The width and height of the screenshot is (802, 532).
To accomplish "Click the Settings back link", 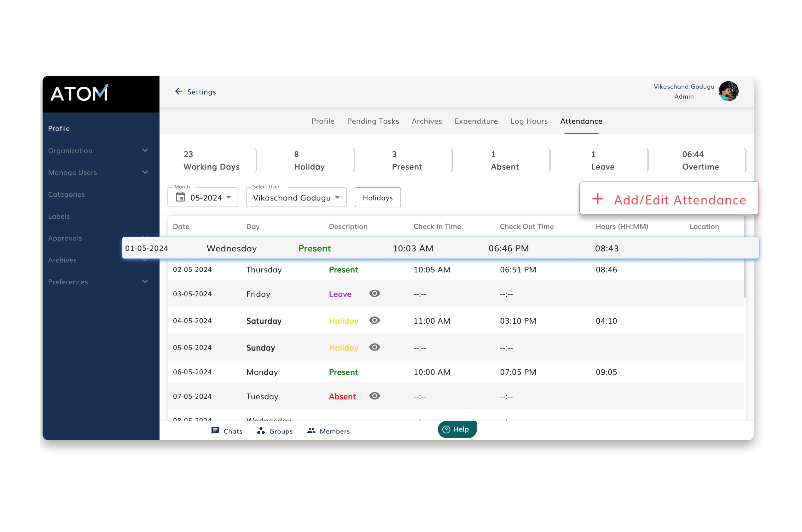I will click(x=201, y=92).
